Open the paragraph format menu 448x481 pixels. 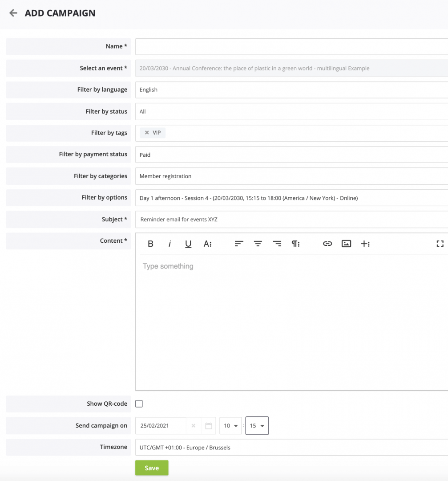[295, 244]
